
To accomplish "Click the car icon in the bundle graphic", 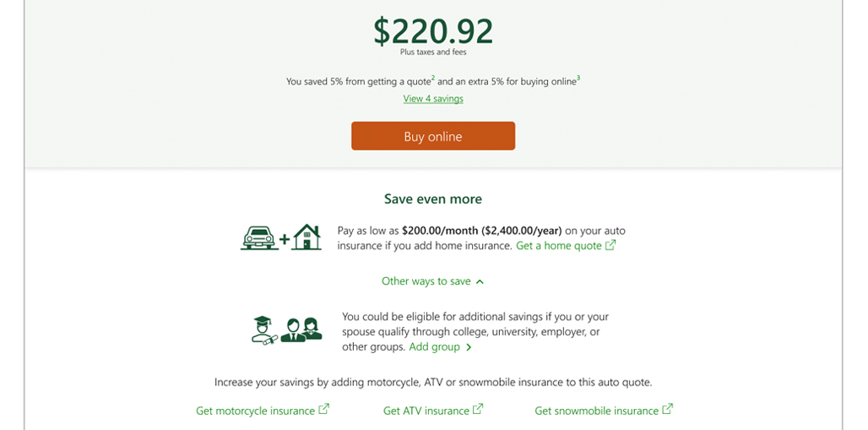I will click(x=259, y=239).
